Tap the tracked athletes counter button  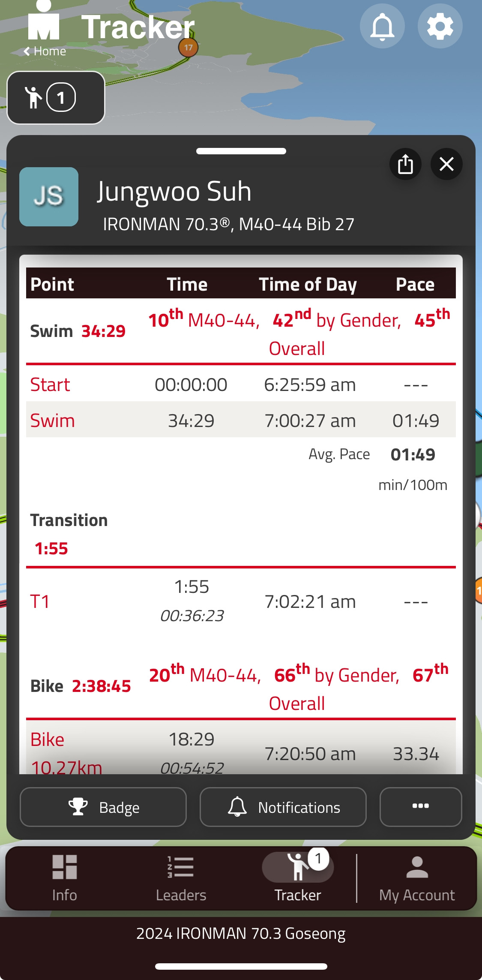(56, 98)
